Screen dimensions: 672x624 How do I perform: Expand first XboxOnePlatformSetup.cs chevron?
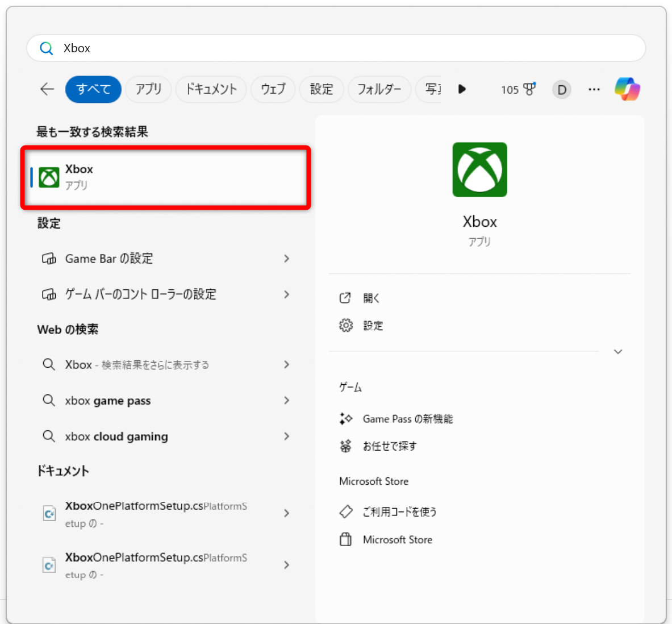287,513
